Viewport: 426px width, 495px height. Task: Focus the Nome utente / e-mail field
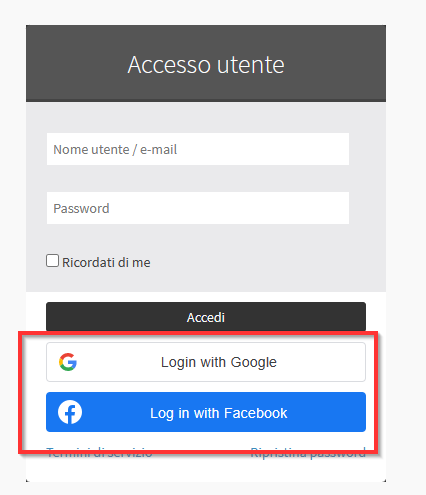pyautogui.click(x=198, y=149)
